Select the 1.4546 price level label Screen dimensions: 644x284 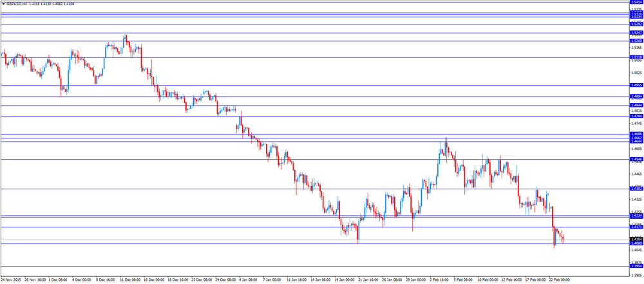(636, 158)
